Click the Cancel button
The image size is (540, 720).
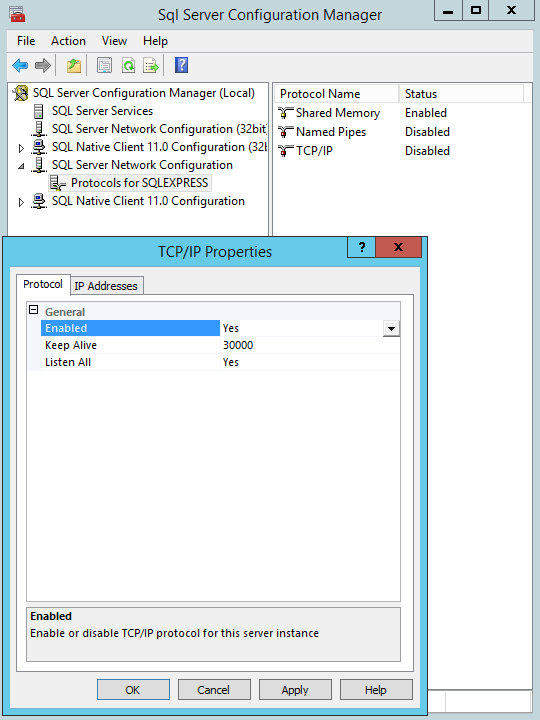point(214,690)
